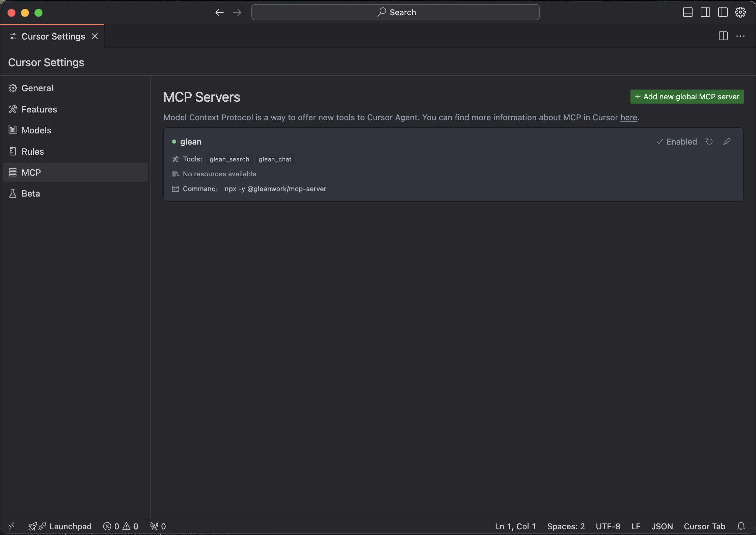Open the Models settings section
This screenshot has height=535, width=756.
pyautogui.click(x=36, y=130)
